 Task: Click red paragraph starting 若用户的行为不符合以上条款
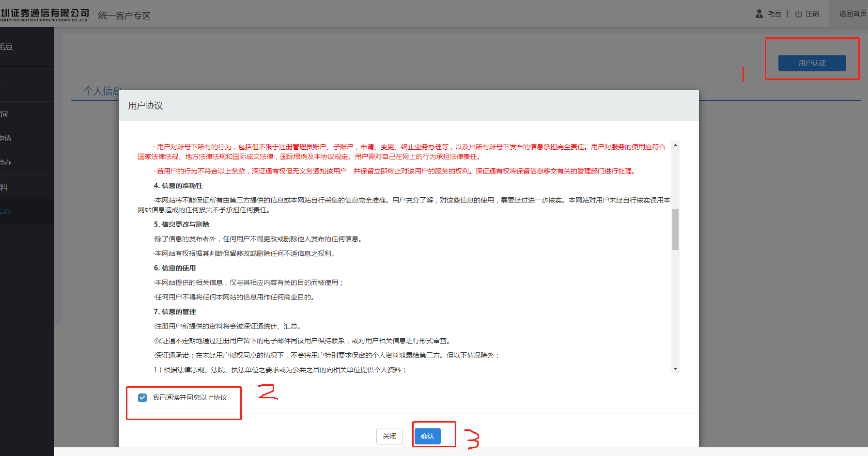395,171
